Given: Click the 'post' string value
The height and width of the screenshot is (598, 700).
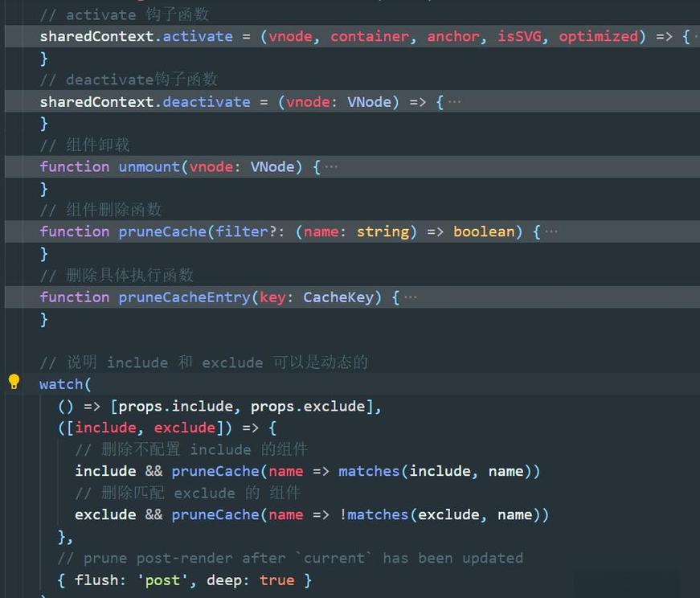Looking at the screenshot, I should (162, 580).
